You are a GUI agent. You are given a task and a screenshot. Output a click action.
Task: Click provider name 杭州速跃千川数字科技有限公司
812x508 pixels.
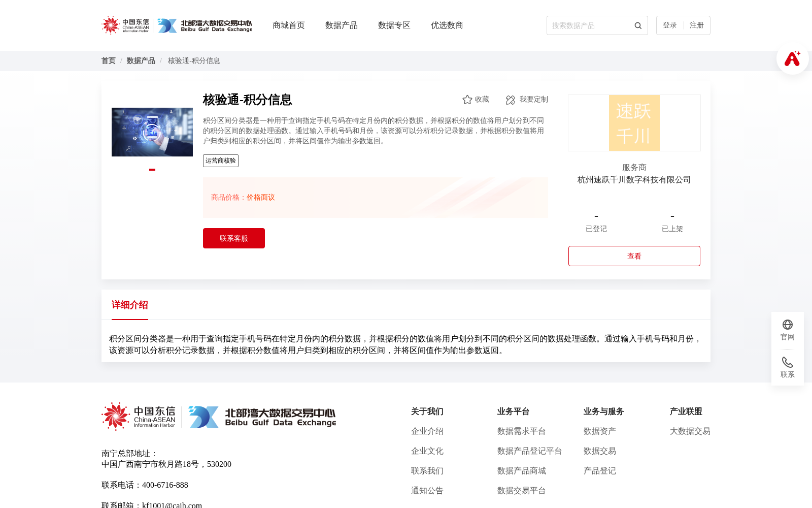tap(634, 180)
